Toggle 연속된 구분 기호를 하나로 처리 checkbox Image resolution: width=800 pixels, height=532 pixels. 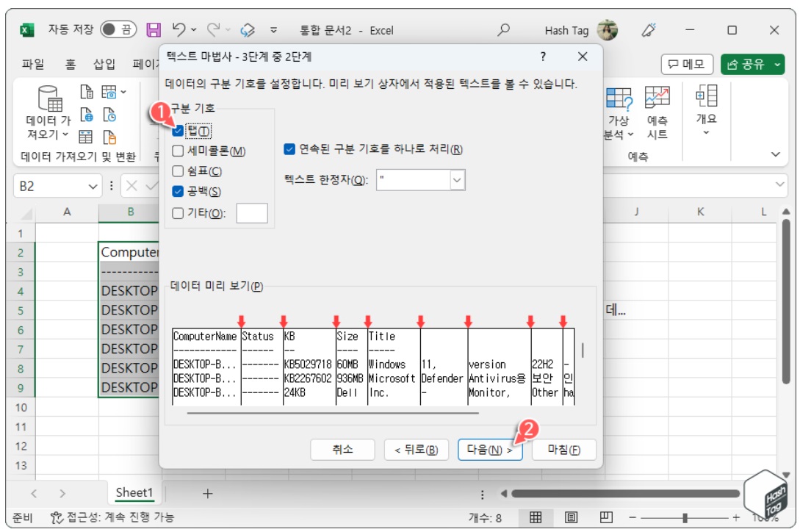click(x=289, y=149)
